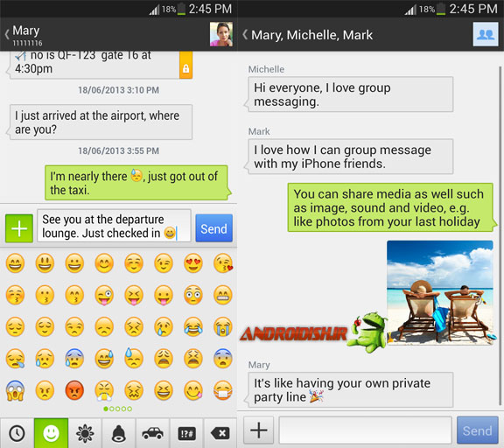Tap message field containing 'See you at the departure'
The height and width of the screenshot is (448, 504).
114,226
